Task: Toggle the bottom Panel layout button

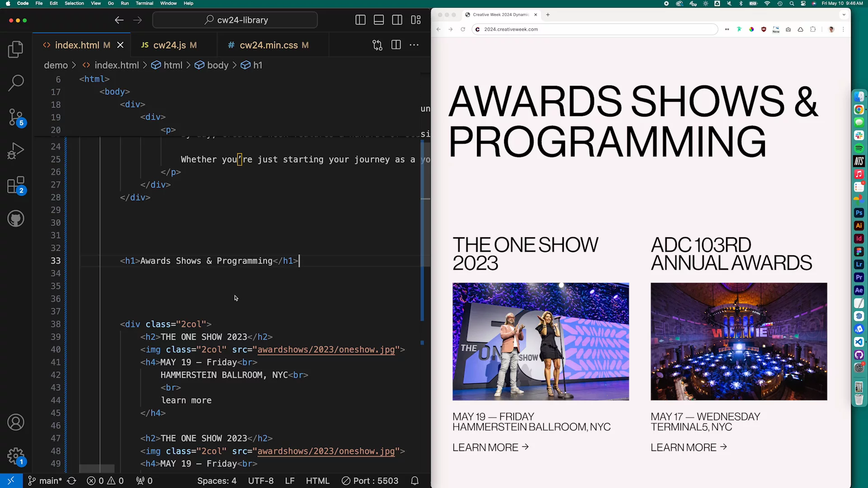Action: click(x=379, y=20)
